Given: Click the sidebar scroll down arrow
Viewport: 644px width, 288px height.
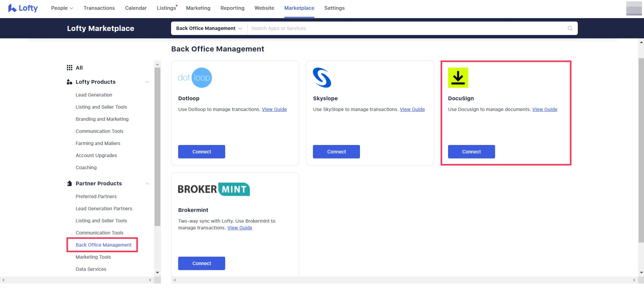Looking at the screenshot, I should point(157,273).
